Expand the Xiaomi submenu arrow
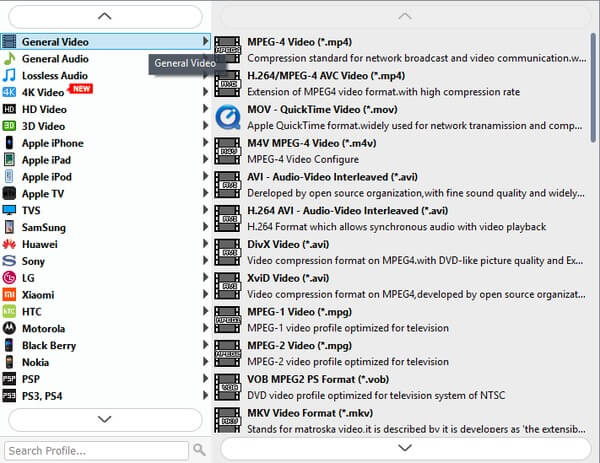Viewport: 600px width, 463px height. tap(205, 294)
